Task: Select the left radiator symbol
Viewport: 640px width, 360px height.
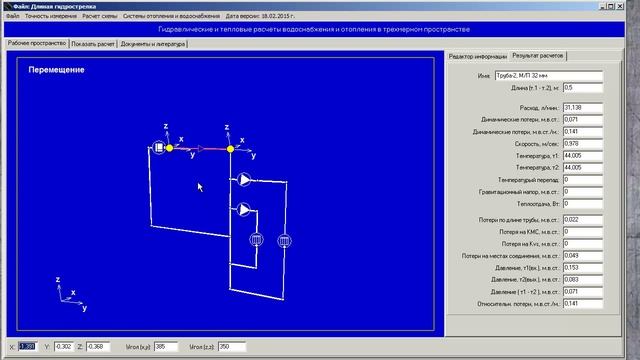Action: tap(256, 240)
